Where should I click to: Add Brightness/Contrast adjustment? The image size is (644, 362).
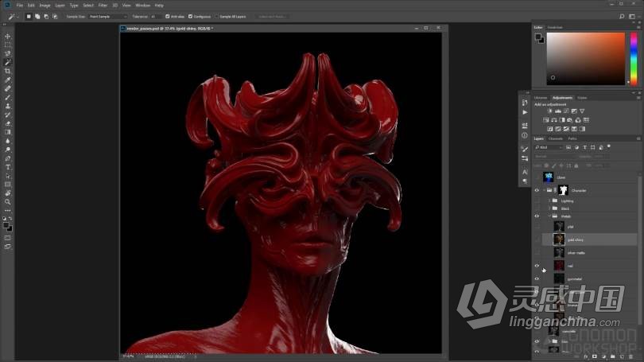[550, 111]
